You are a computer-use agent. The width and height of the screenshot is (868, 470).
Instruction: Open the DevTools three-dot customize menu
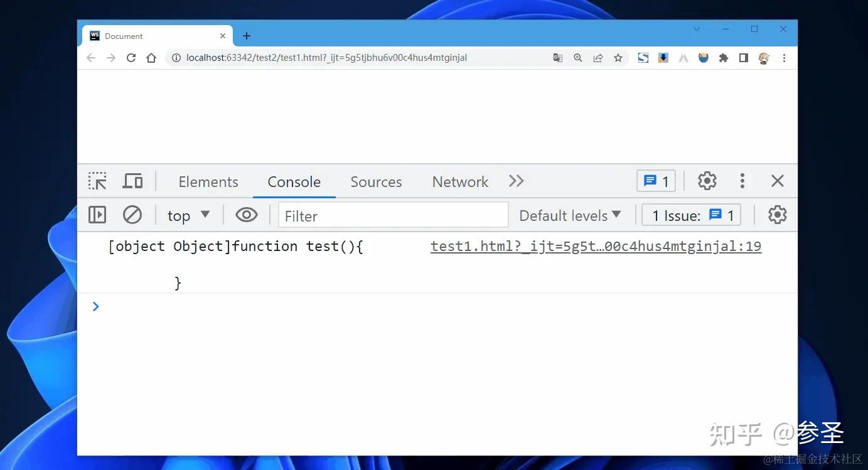click(742, 181)
